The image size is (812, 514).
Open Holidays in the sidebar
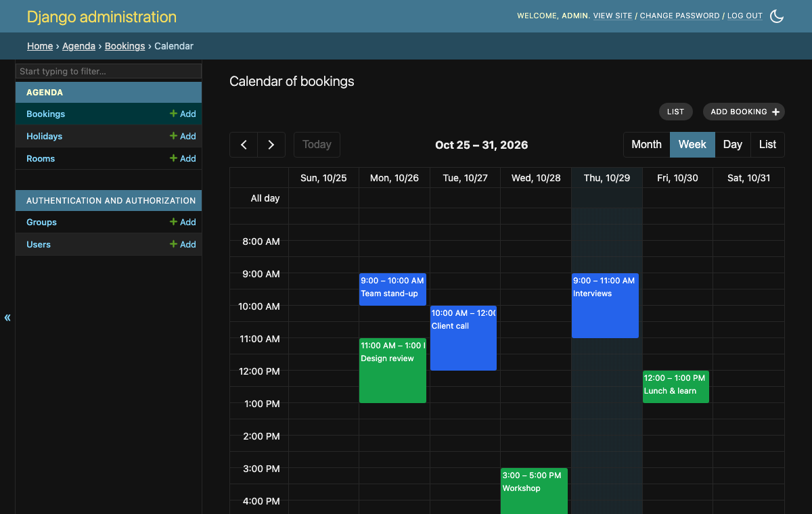[x=44, y=137]
